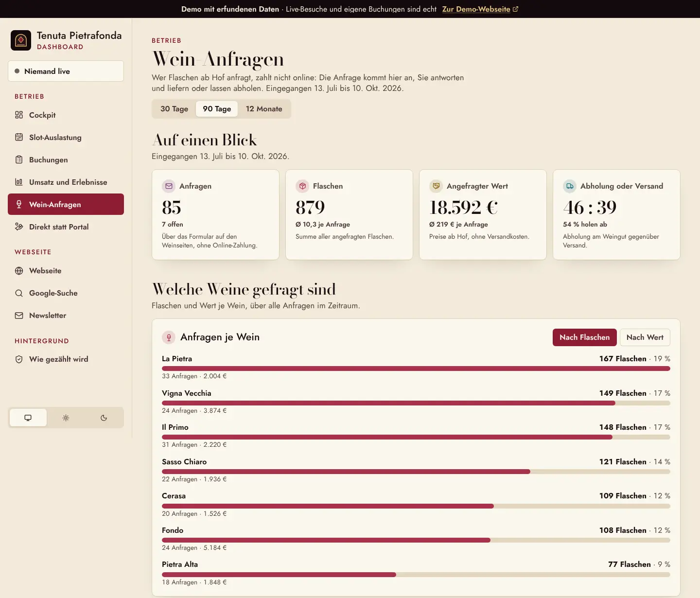
Task: Click the Cockpit grid icon in sidebar
Action: [19, 115]
